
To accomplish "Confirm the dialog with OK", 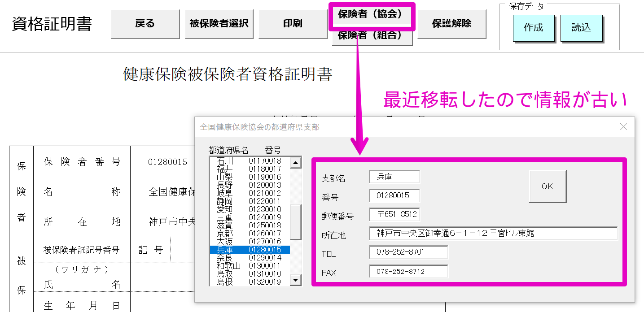I will [x=548, y=186].
